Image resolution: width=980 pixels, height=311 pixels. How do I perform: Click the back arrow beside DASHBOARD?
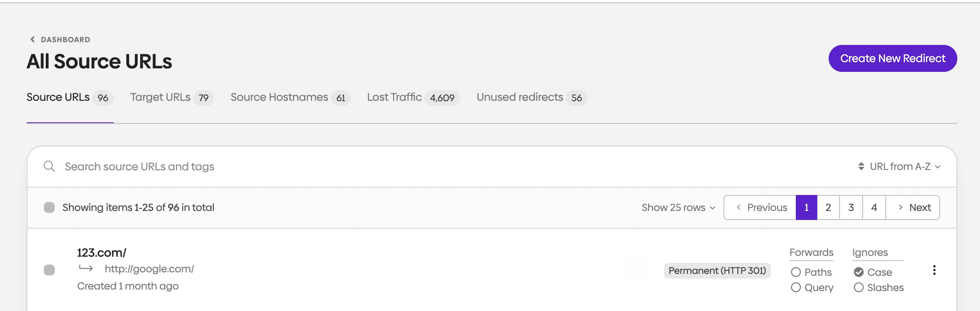point(32,39)
